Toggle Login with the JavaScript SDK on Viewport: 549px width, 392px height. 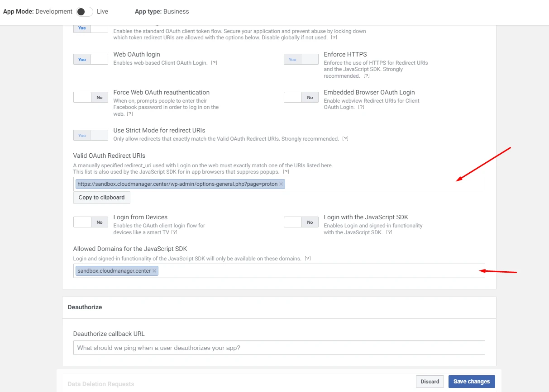(x=301, y=222)
